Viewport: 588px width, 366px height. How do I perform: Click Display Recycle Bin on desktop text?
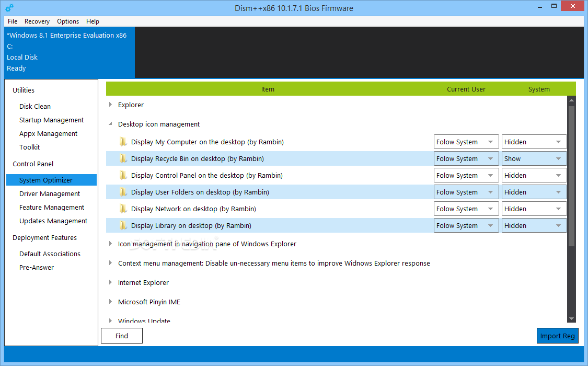coord(197,158)
